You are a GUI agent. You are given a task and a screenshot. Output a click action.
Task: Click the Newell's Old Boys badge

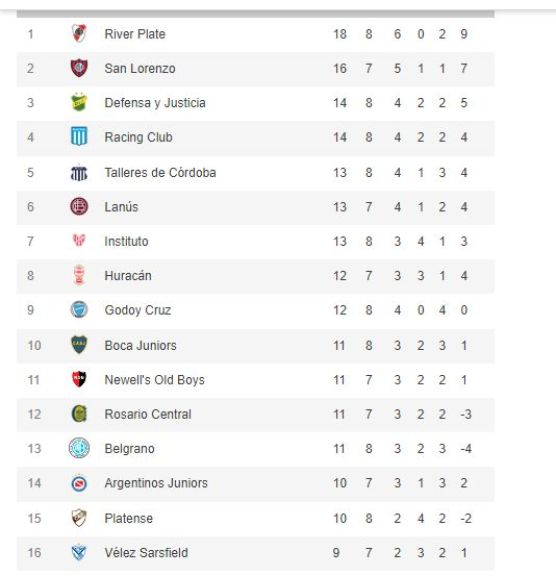click(x=79, y=379)
